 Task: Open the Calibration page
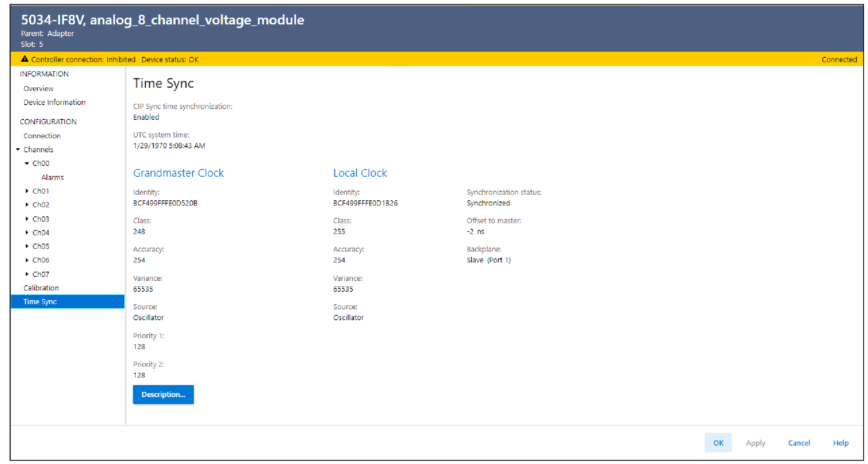click(41, 288)
